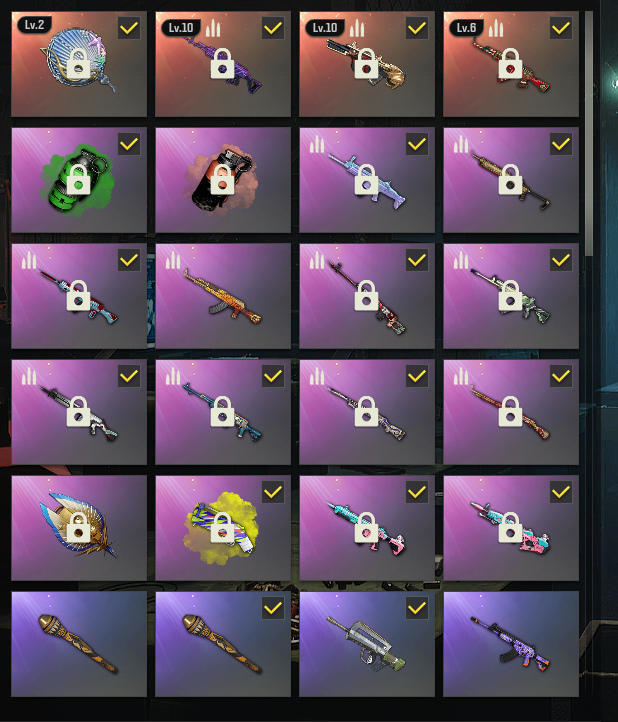Select the purple AK rifle skin
The height and width of the screenshot is (722, 618).
pos(511,644)
